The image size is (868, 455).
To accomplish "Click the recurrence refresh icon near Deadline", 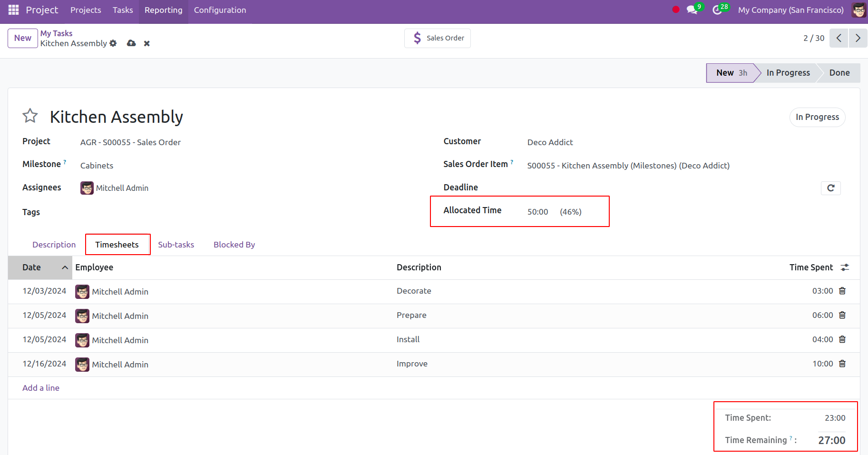I will coord(831,188).
